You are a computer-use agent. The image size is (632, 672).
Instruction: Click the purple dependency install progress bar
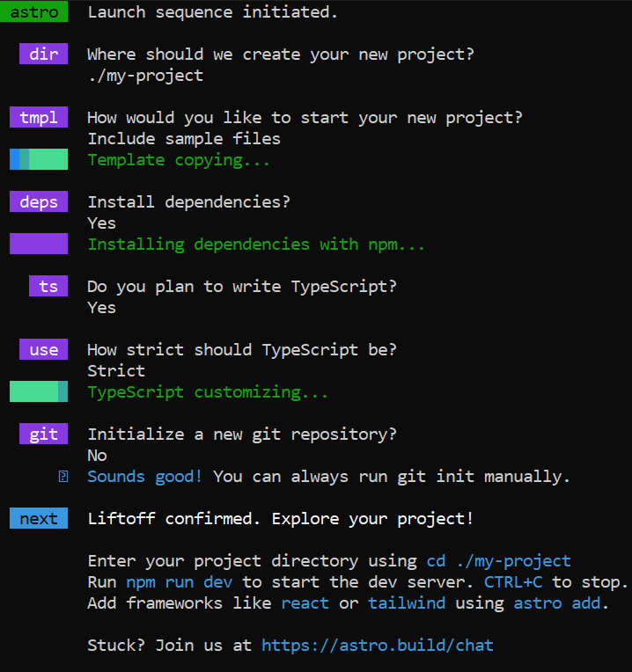(x=39, y=245)
